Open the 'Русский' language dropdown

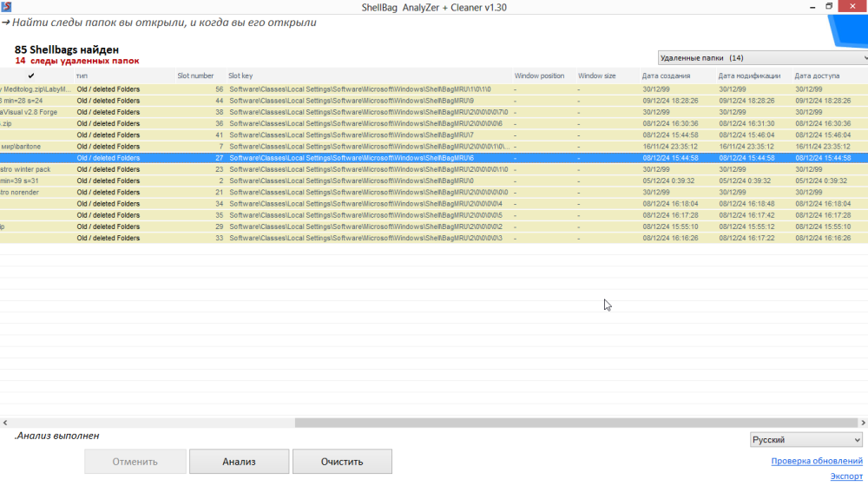pyautogui.click(x=806, y=439)
